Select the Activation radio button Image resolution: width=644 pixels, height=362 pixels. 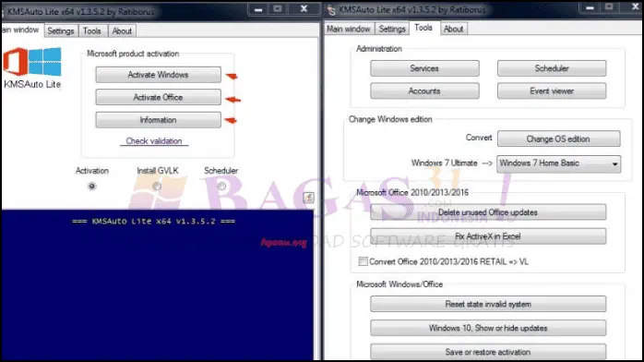pos(91,187)
